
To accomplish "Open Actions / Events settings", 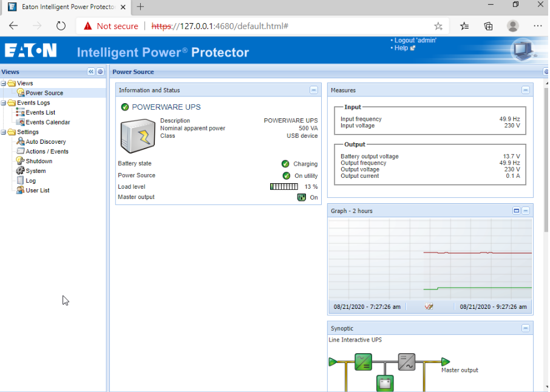I will point(47,152).
